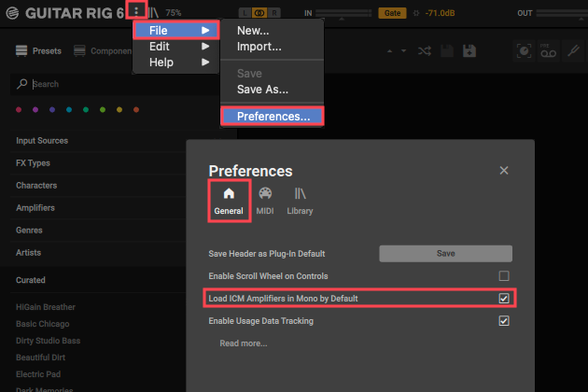Image resolution: width=588 pixels, height=392 pixels.
Task: Open the Help submenu
Action: 176,63
